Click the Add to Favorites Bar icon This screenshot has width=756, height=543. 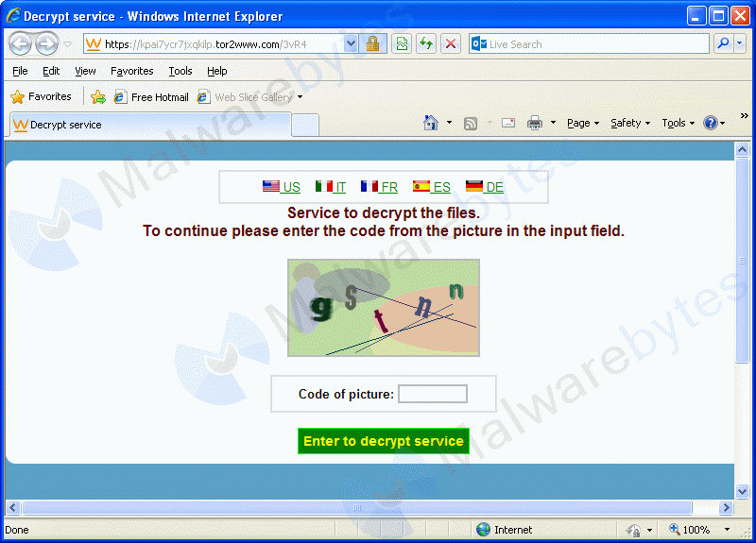(98, 96)
